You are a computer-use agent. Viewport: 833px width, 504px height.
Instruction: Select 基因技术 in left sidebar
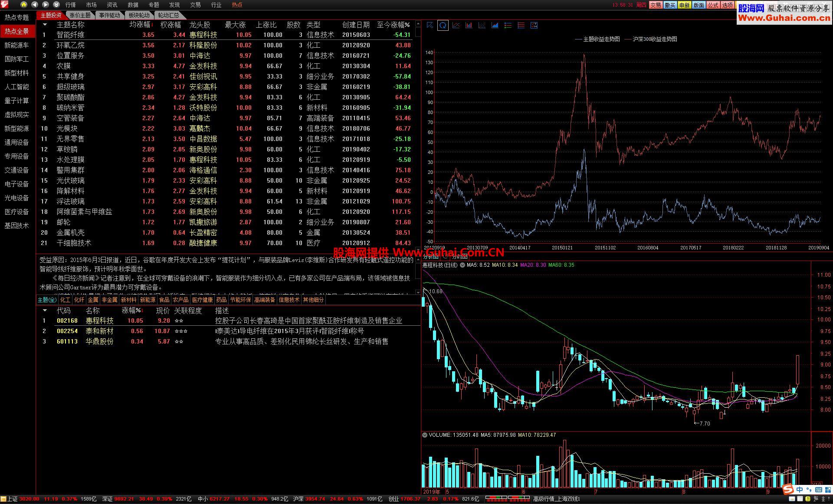[17, 226]
